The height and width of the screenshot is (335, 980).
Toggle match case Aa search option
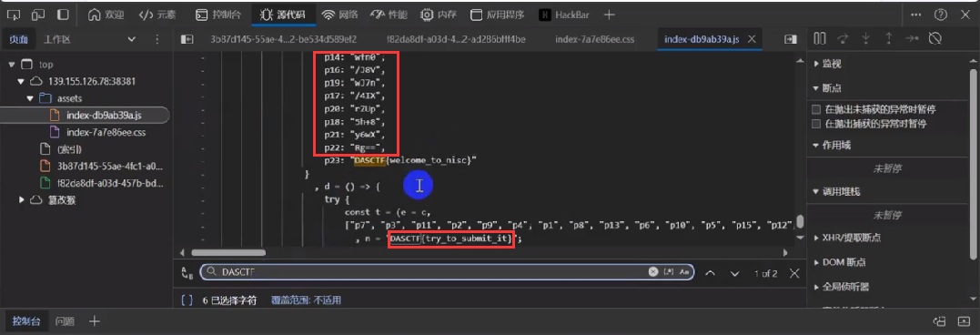pos(684,272)
